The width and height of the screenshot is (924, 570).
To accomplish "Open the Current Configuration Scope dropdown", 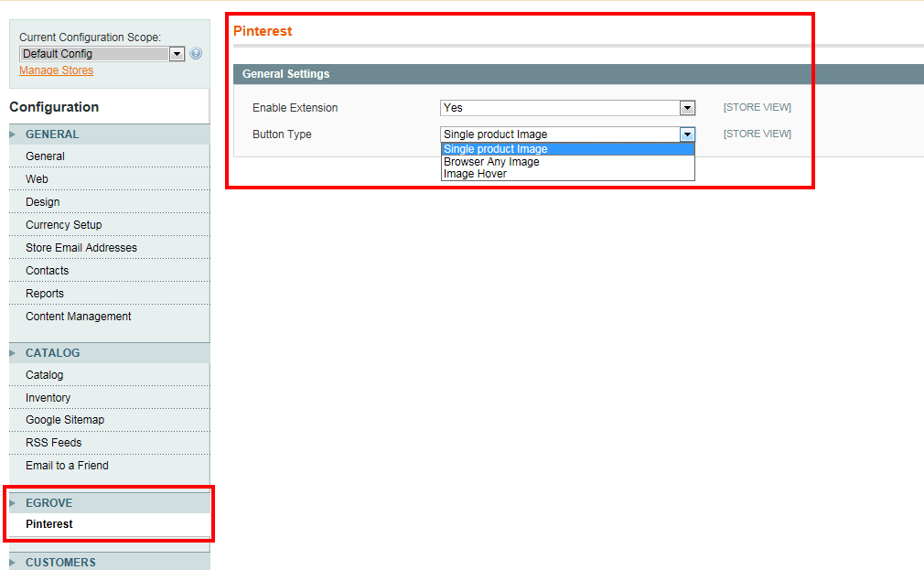I will [x=102, y=54].
